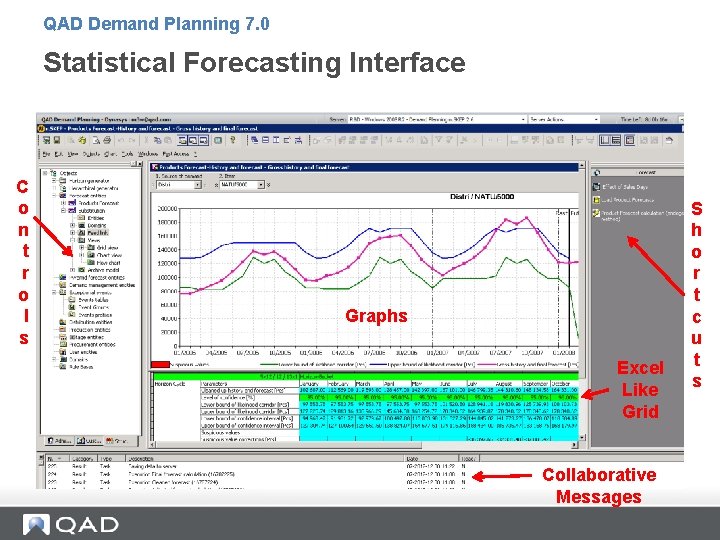Click the Description column header in messages list

pyautogui.click(x=264, y=458)
